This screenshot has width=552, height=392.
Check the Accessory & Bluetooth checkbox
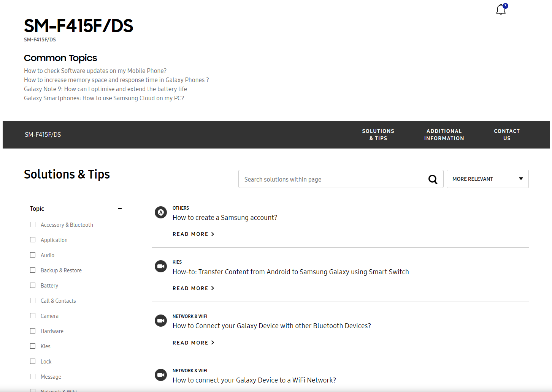click(33, 224)
